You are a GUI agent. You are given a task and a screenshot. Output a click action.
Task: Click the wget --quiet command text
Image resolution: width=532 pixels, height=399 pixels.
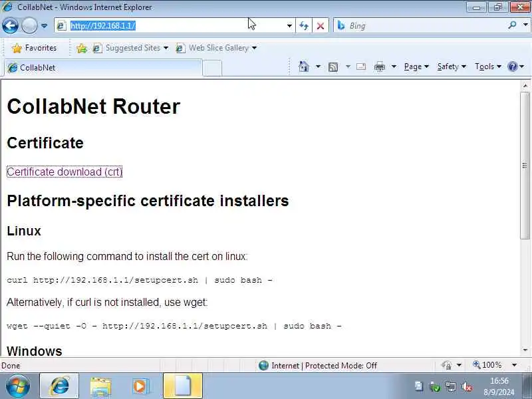coord(174,326)
